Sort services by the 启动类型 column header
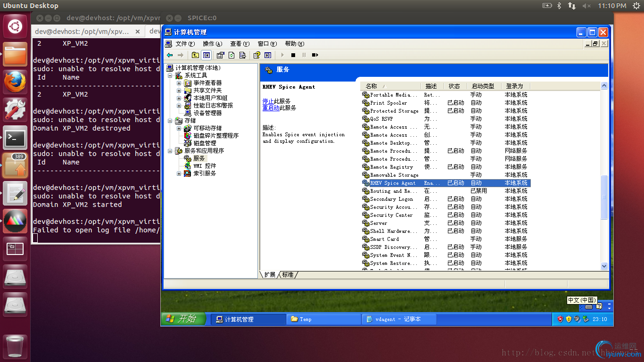Viewport: 644px width, 362px height. 484,86
